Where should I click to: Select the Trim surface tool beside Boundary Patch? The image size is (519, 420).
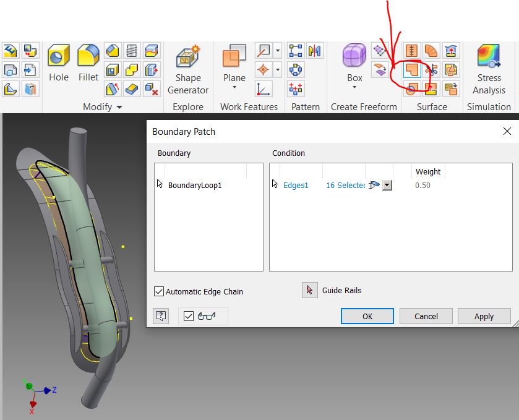pyautogui.click(x=431, y=71)
